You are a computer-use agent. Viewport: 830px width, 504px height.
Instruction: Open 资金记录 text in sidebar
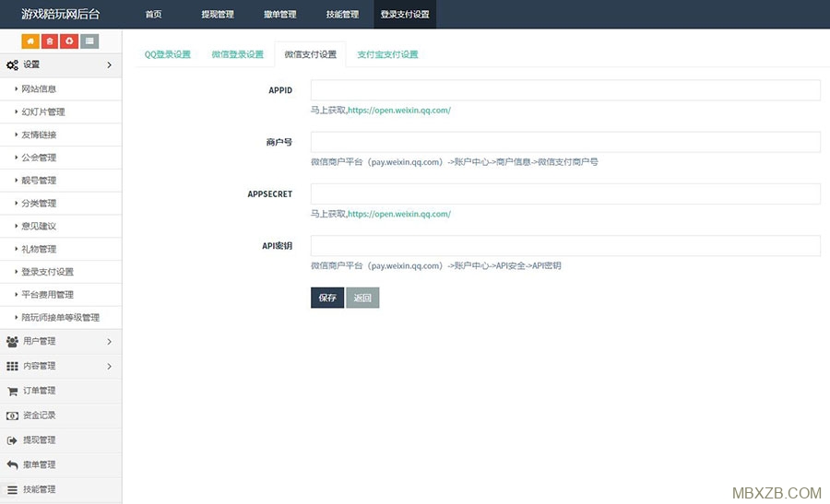[x=39, y=416]
